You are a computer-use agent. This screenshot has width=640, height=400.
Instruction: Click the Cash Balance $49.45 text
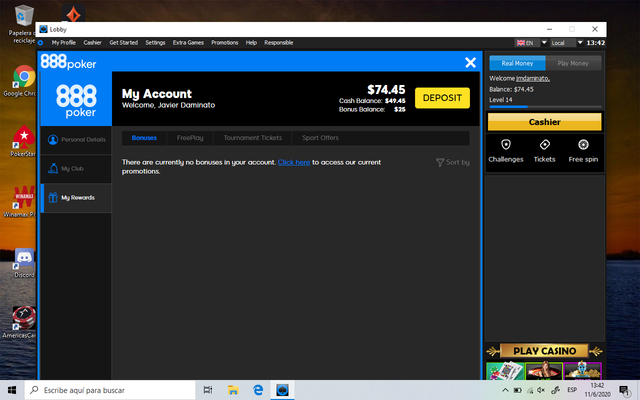click(372, 101)
